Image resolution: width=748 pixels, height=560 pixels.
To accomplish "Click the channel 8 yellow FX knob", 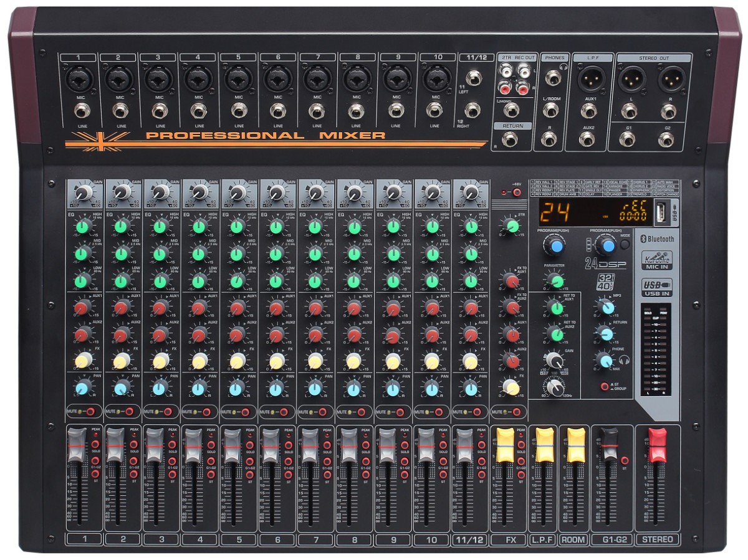I will 353,361.
